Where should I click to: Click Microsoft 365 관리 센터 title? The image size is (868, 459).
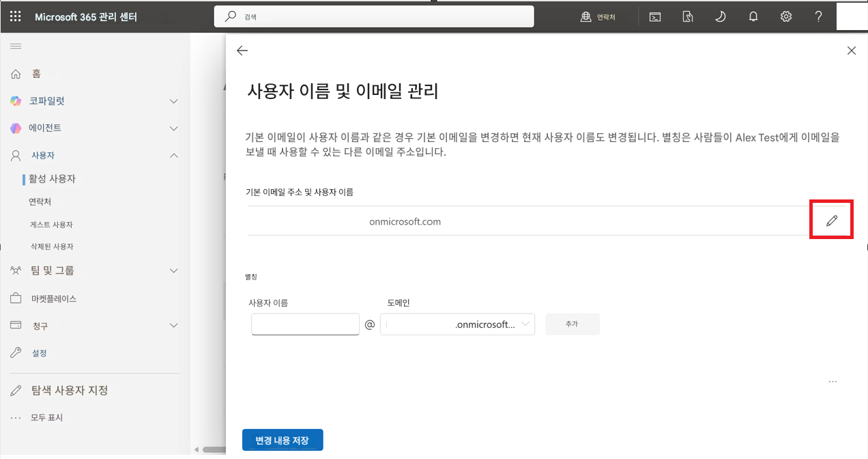pyautogui.click(x=86, y=16)
